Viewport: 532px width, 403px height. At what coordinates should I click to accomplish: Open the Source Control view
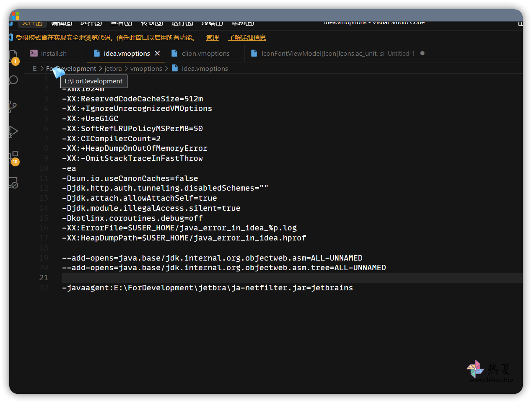tap(13, 107)
